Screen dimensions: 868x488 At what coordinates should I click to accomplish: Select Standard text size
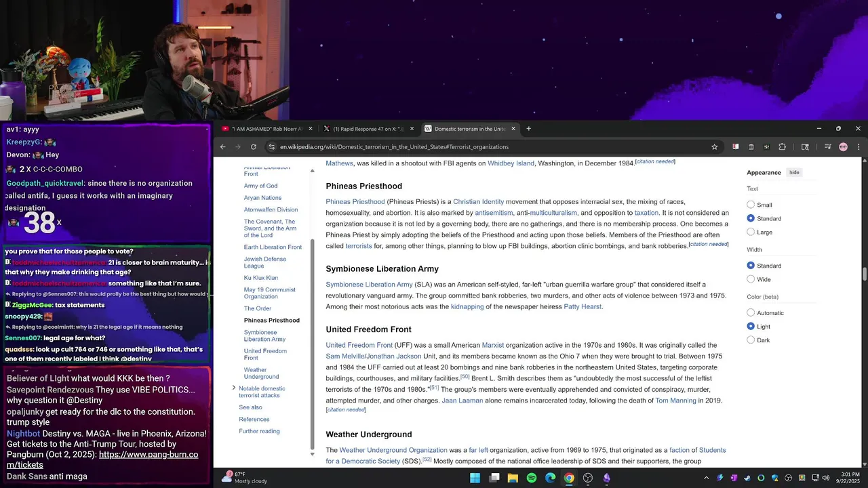751,218
